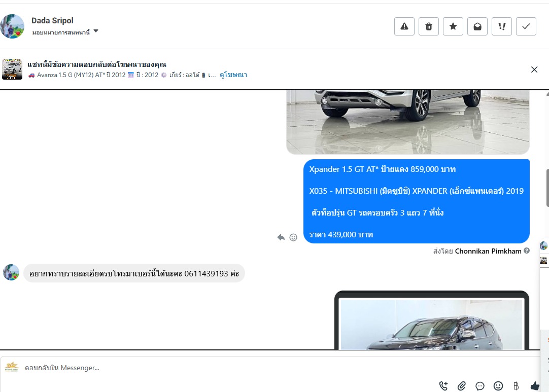The image size is (549, 392).
Task: Open Dada Sripol's profile picture in header
Action: pyautogui.click(x=12, y=26)
